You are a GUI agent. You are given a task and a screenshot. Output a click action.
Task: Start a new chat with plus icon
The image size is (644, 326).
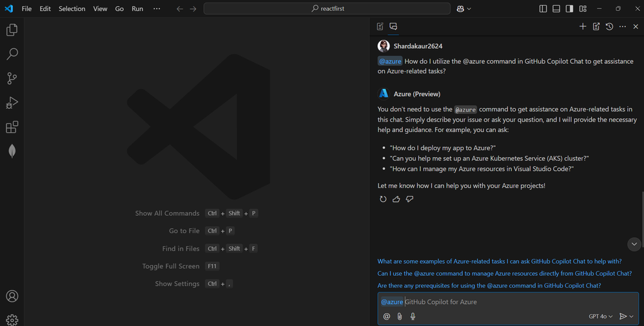click(582, 26)
